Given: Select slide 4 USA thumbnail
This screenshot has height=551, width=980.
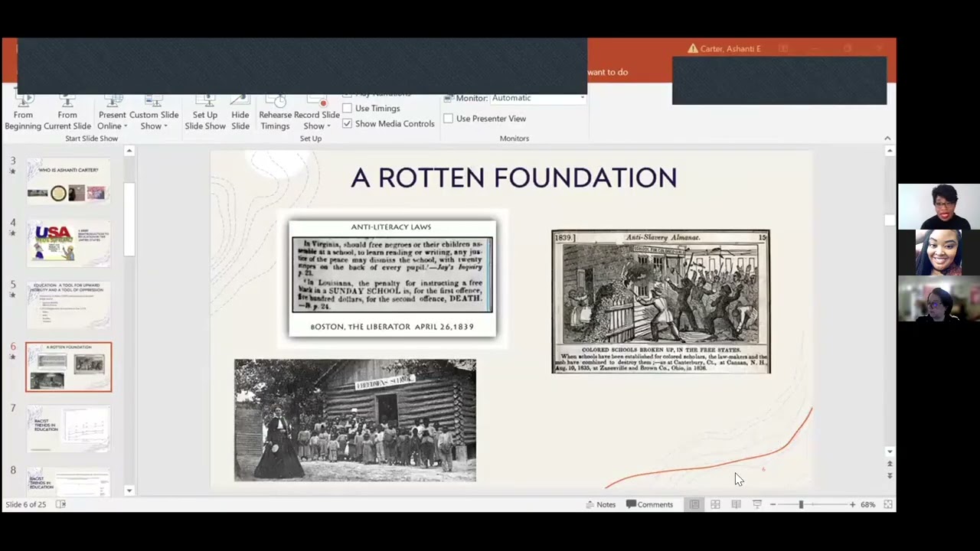Looking at the screenshot, I should pos(68,243).
